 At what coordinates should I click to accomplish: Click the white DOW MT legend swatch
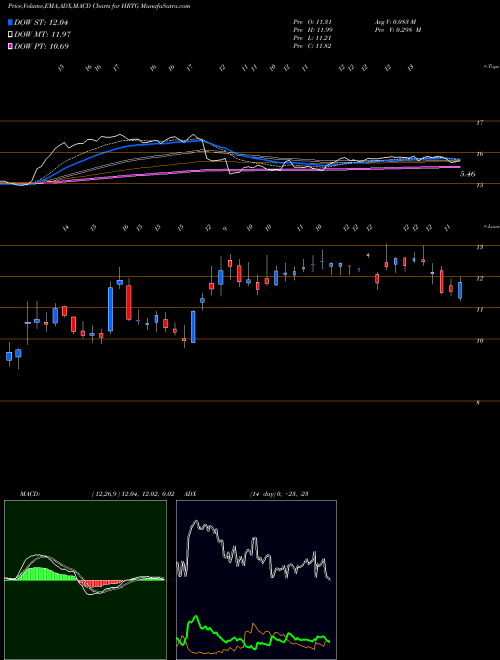pos(10,35)
